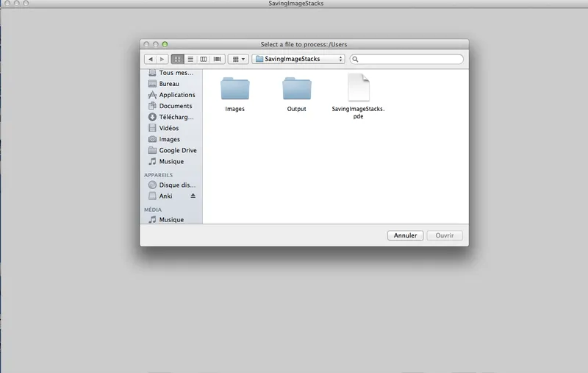
Task: Switch to icon view
Action: (178, 59)
